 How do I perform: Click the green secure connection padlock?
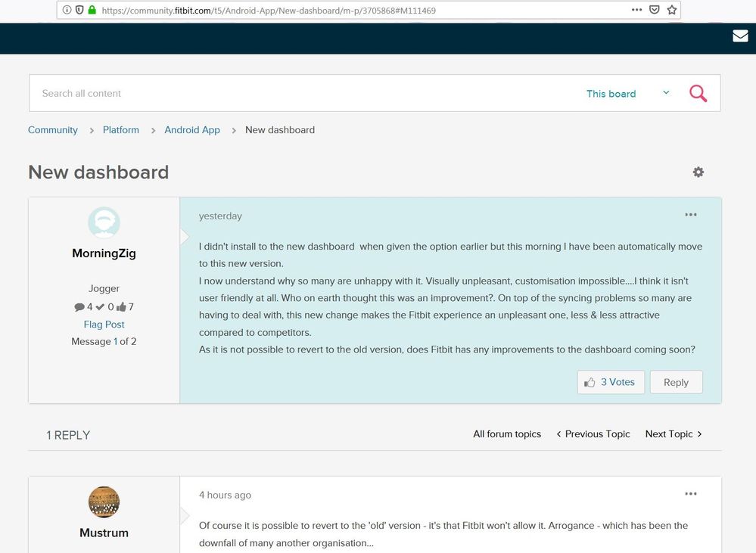[92, 10]
